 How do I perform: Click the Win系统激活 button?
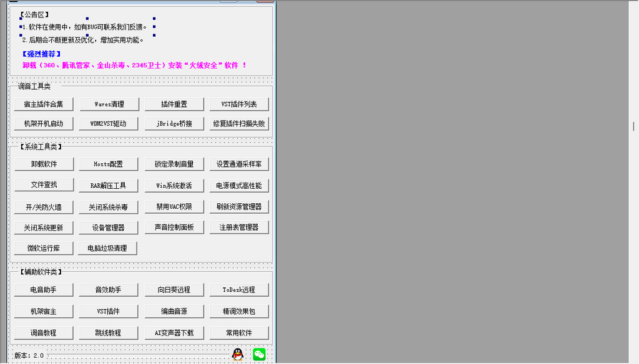[x=174, y=186]
